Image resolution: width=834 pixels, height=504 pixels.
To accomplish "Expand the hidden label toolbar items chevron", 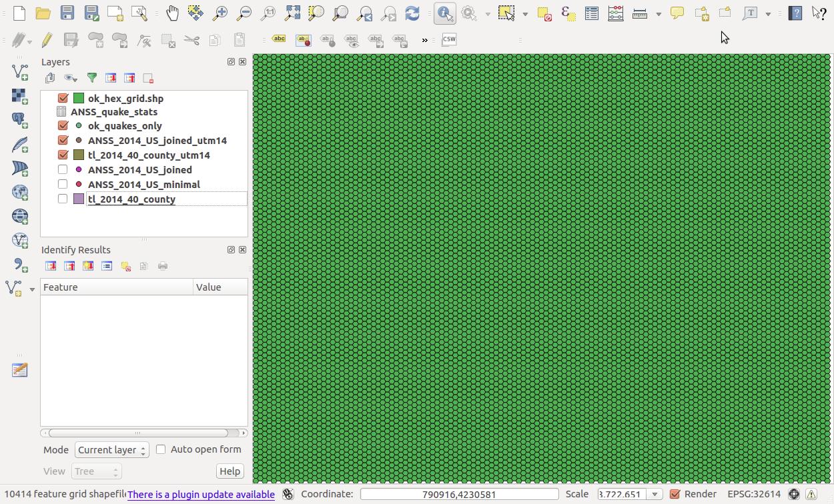I will click(424, 40).
